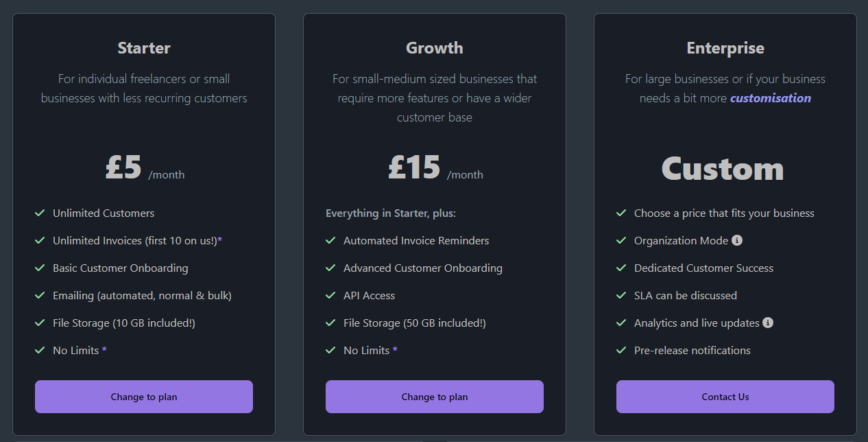The height and width of the screenshot is (442, 868).
Task: Click Change to plan under Growth
Action: pyautogui.click(x=435, y=397)
